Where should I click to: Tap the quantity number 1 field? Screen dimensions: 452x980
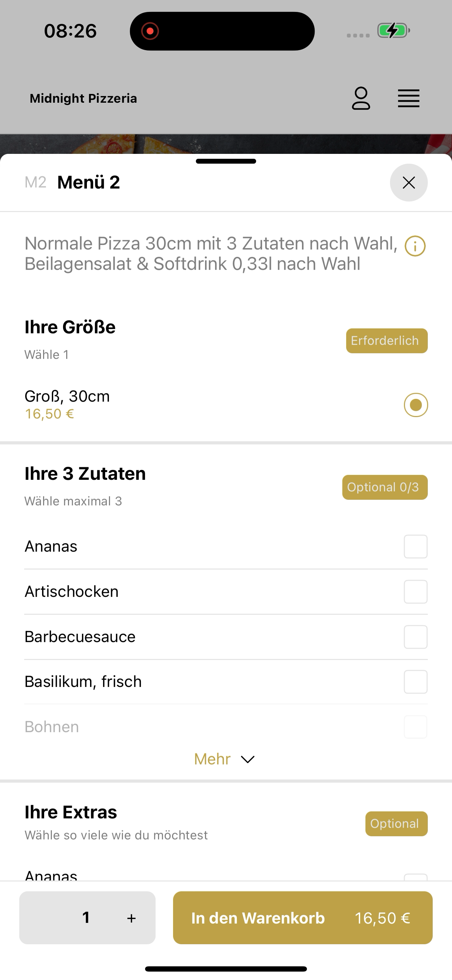coord(86,918)
